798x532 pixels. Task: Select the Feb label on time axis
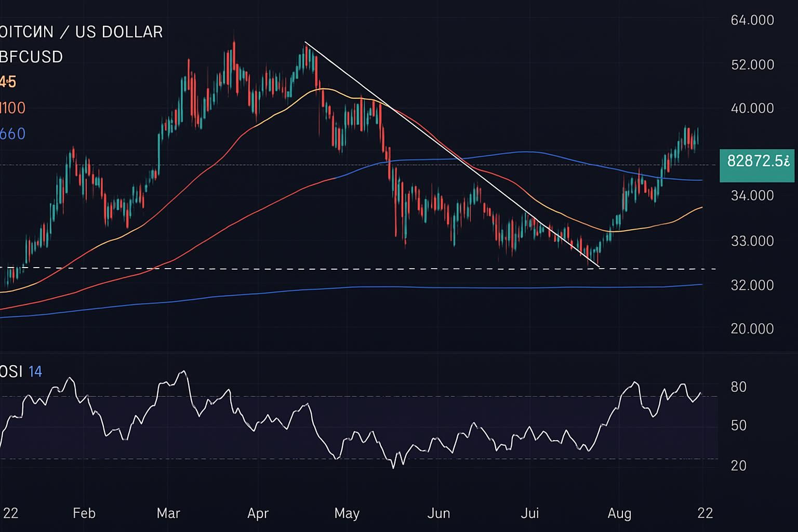(x=85, y=513)
